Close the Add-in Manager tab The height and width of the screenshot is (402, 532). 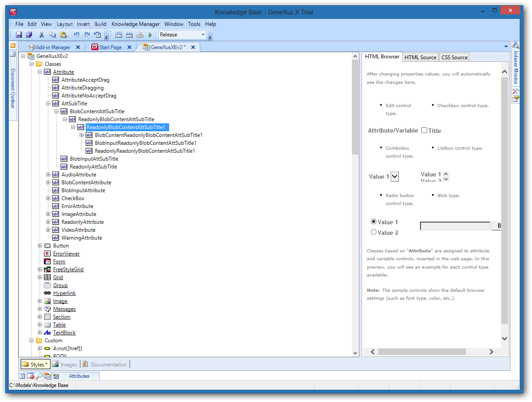point(78,47)
